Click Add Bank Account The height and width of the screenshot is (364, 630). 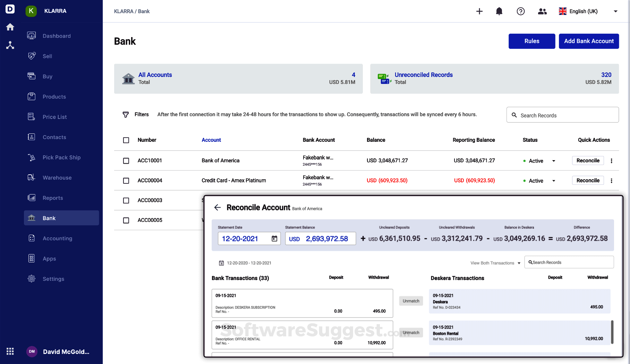[x=589, y=41]
